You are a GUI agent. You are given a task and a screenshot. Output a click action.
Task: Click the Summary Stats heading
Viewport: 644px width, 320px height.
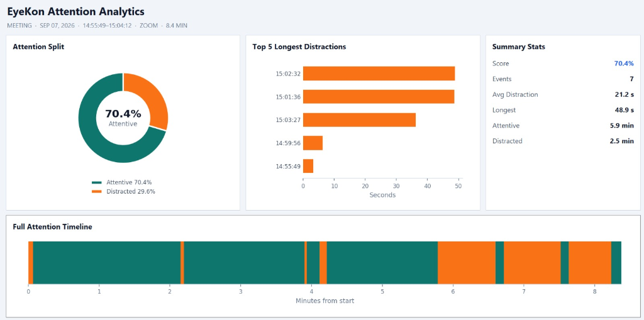pyautogui.click(x=519, y=47)
